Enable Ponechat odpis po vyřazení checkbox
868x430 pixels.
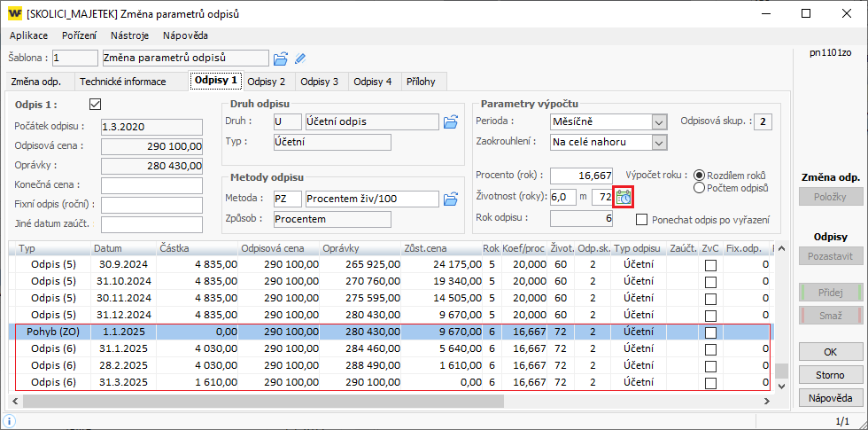coord(643,220)
